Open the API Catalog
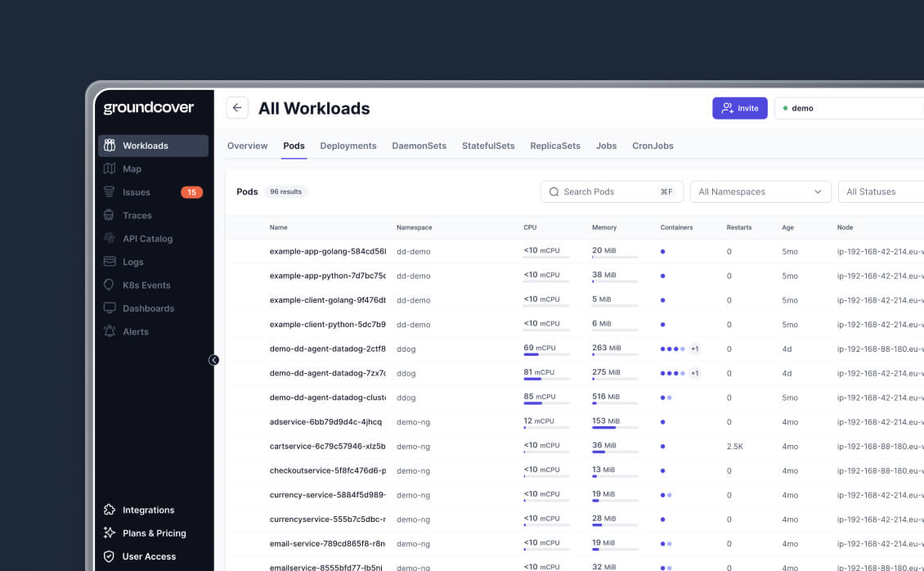 pos(110,238)
